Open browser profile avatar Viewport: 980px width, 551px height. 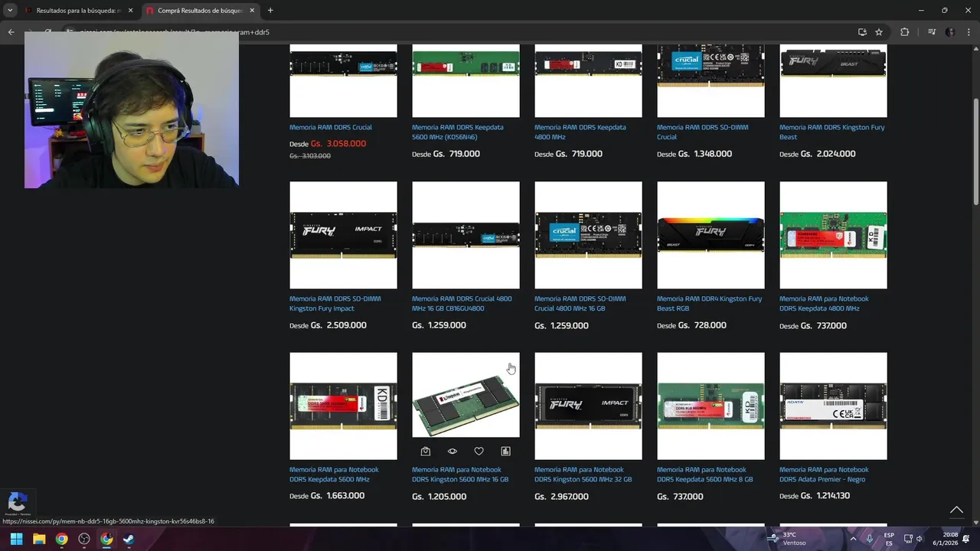[950, 32]
